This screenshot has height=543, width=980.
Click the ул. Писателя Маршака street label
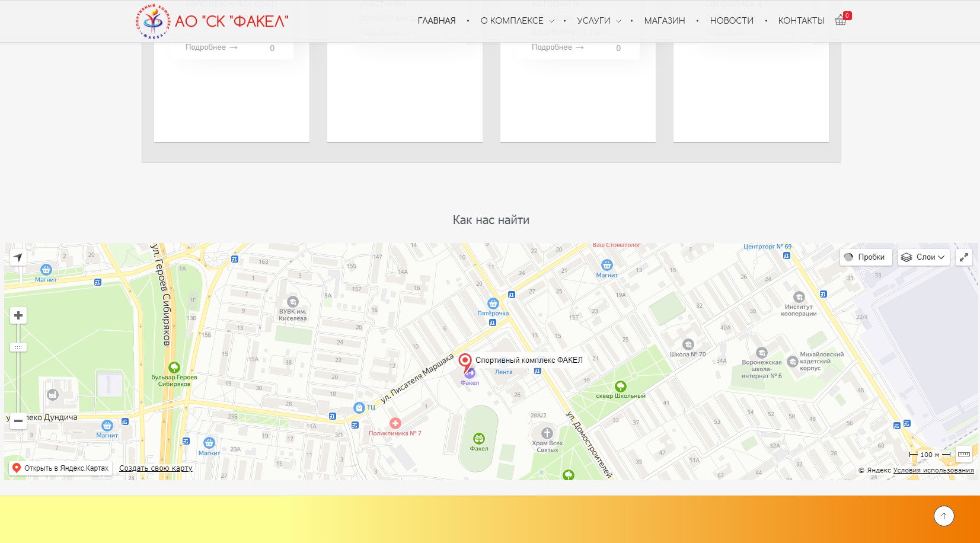pyautogui.click(x=417, y=379)
